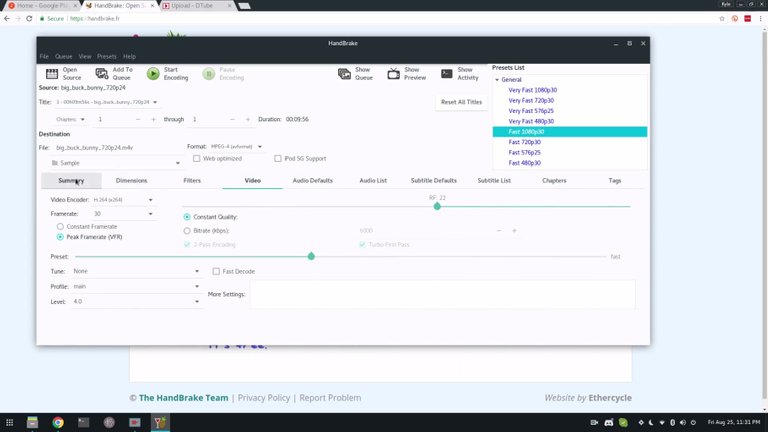Click the volume icon in system tray
Image resolution: width=768 pixels, height=432 pixels.
[683, 422]
